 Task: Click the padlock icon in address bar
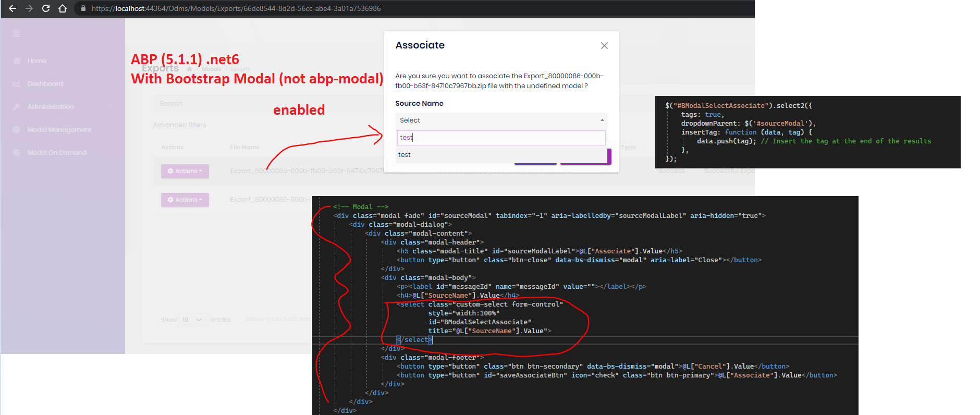[x=83, y=8]
